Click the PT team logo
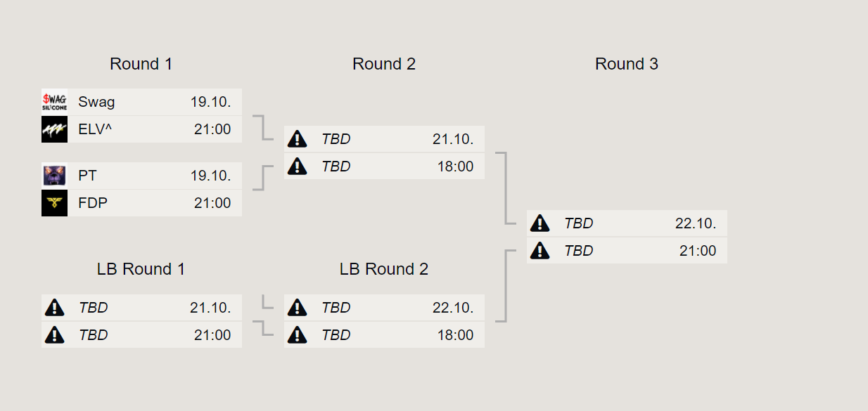Image resolution: width=868 pixels, height=411 pixels. tap(54, 176)
